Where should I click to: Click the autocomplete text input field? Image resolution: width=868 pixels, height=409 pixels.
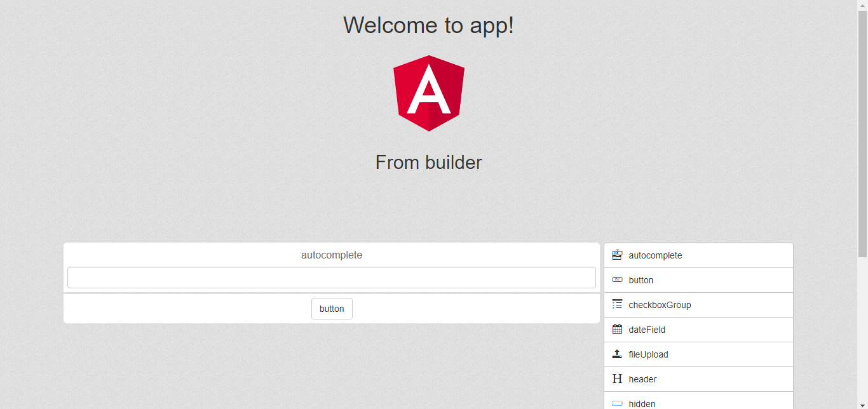(x=332, y=278)
